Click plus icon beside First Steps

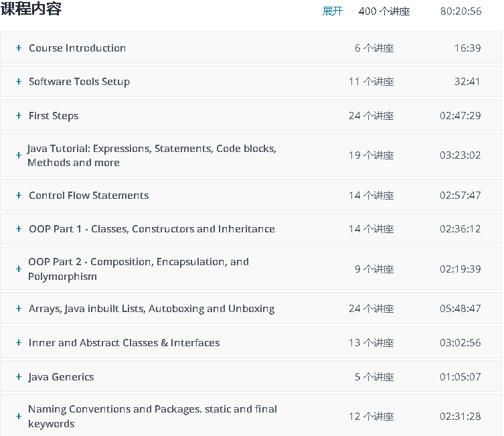click(19, 116)
